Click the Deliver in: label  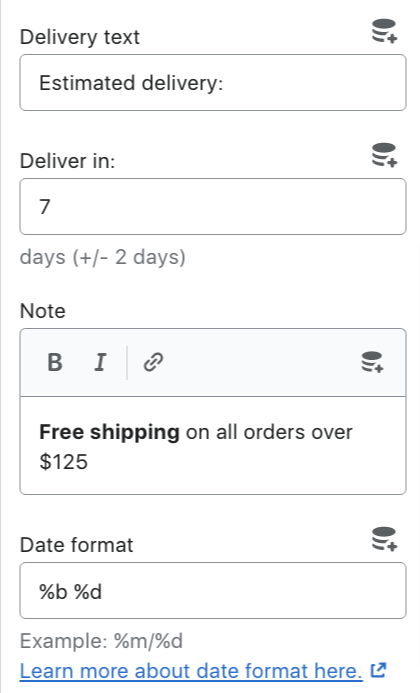click(67, 161)
